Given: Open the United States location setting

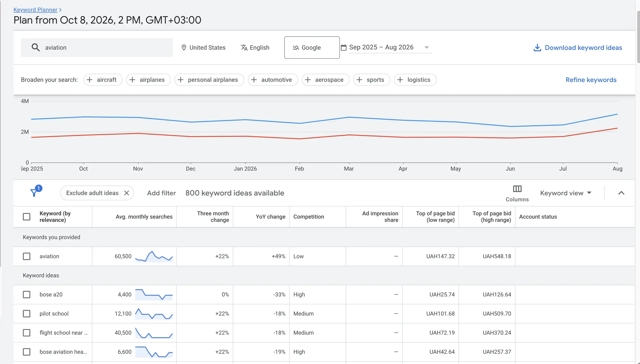Looking at the screenshot, I should click(x=203, y=48).
